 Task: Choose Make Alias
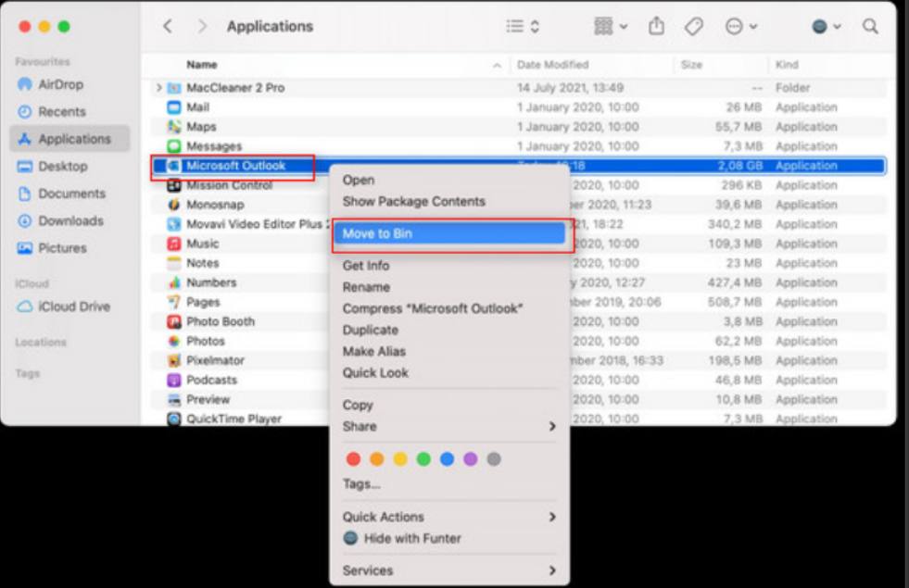click(449, 352)
